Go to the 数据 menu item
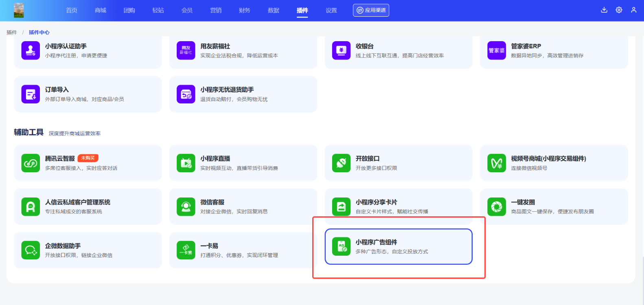The image size is (644, 305). [274, 11]
